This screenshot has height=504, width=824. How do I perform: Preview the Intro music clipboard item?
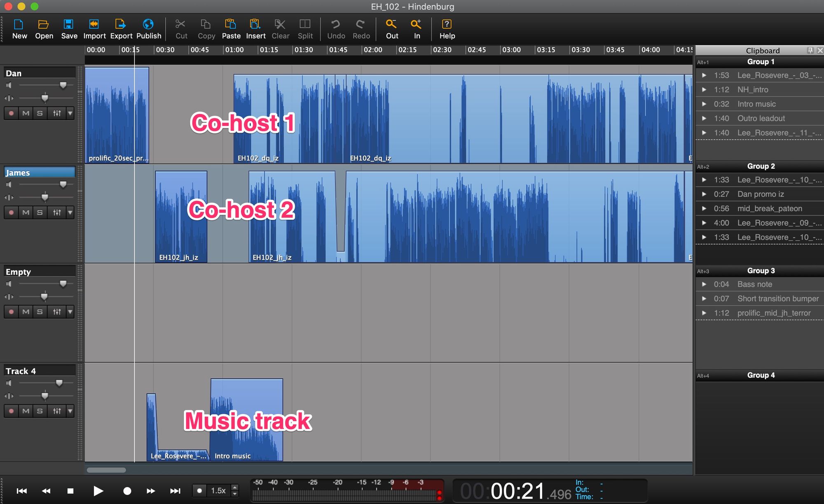click(704, 104)
